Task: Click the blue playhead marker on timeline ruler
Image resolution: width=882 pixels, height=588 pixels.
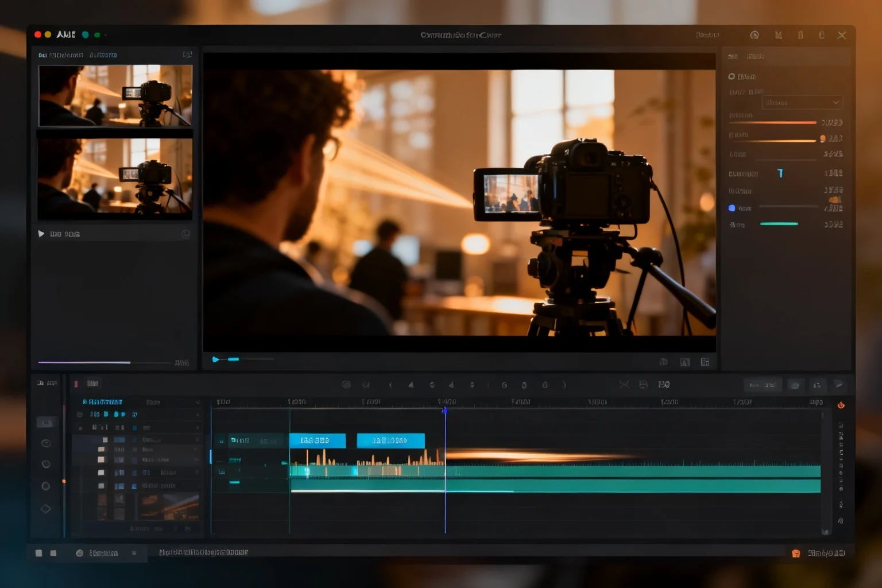Action: click(x=444, y=411)
